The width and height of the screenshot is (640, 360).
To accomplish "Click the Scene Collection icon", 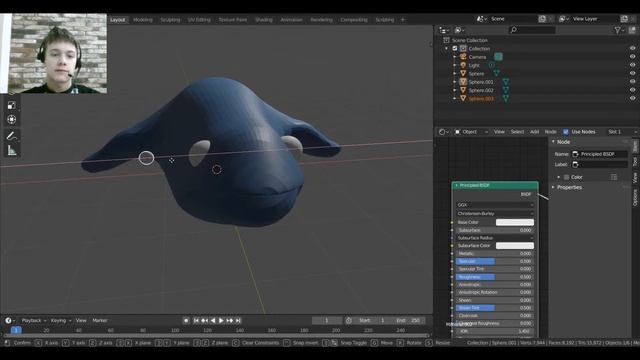I will [x=446, y=40].
